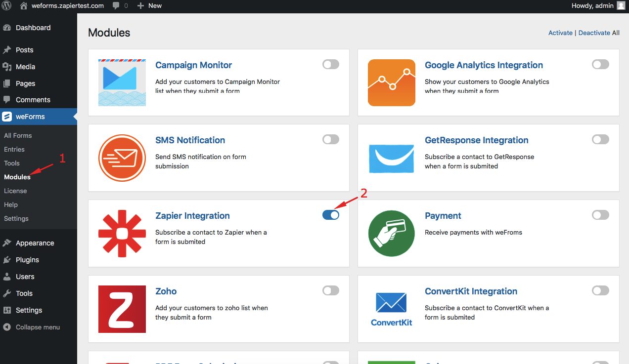Click the GetResponse blue smile logo
The width and height of the screenshot is (629, 364).
(x=392, y=158)
